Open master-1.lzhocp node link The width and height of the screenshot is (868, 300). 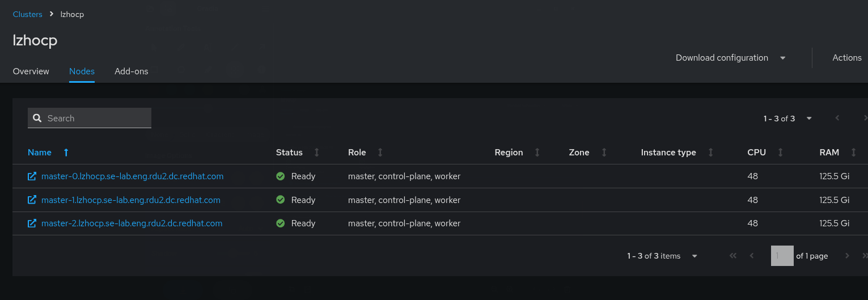(x=131, y=200)
